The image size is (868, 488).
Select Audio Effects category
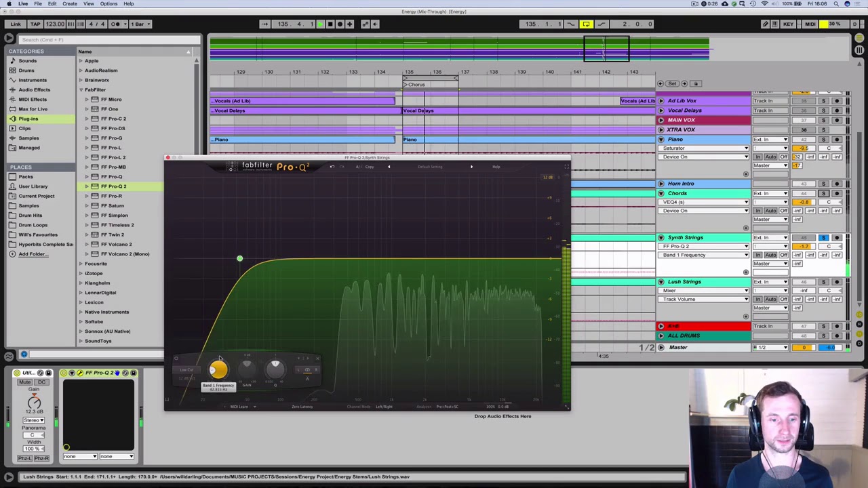pyautogui.click(x=34, y=89)
